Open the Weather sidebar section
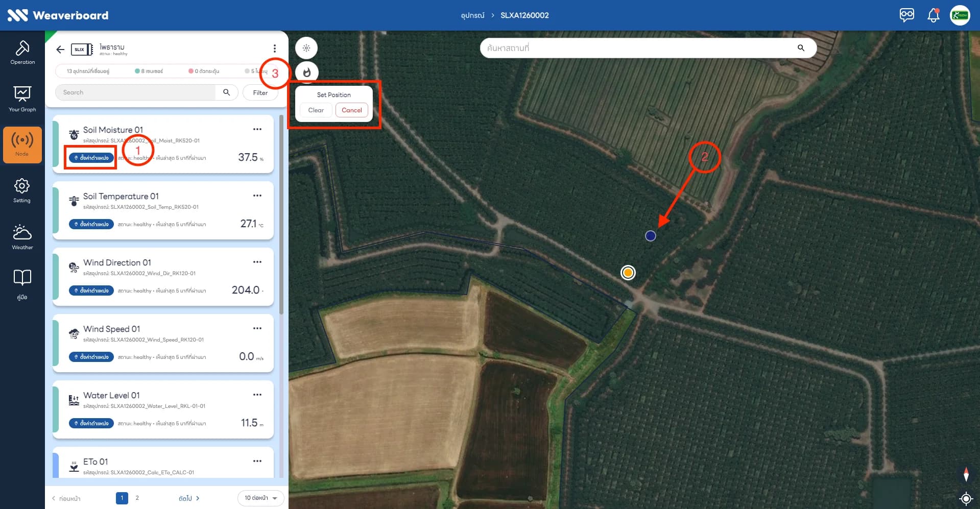Screen dimensions: 980x509 [22, 237]
